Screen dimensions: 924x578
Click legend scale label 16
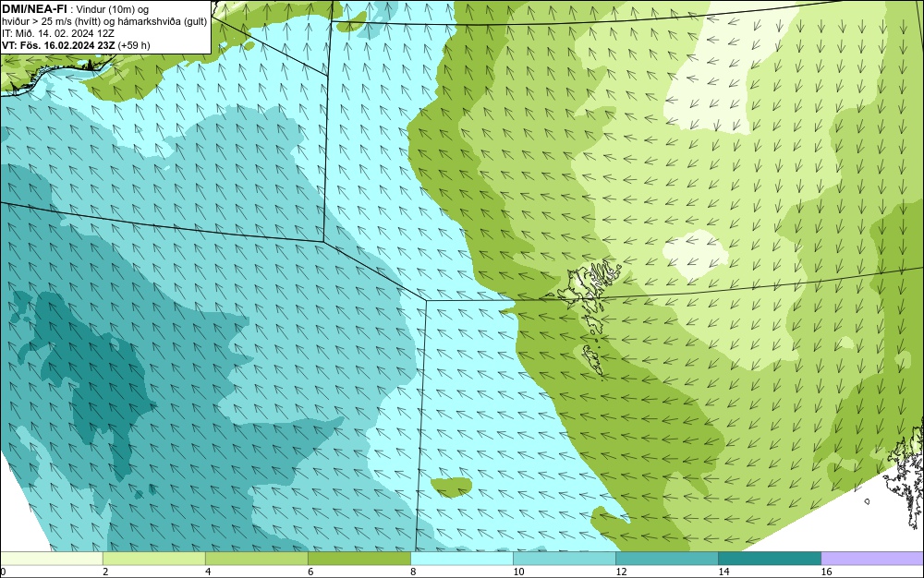tap(827, 572)
